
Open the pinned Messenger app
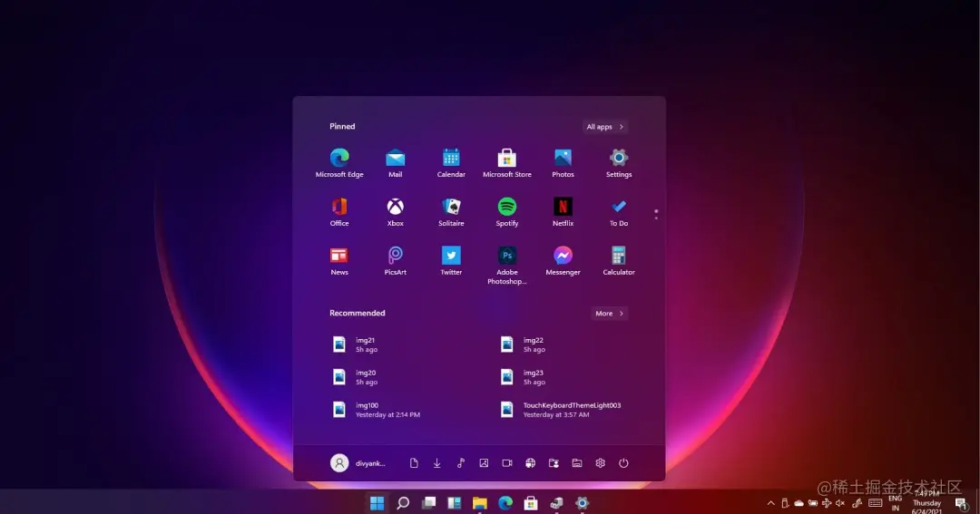coord(563,260)
